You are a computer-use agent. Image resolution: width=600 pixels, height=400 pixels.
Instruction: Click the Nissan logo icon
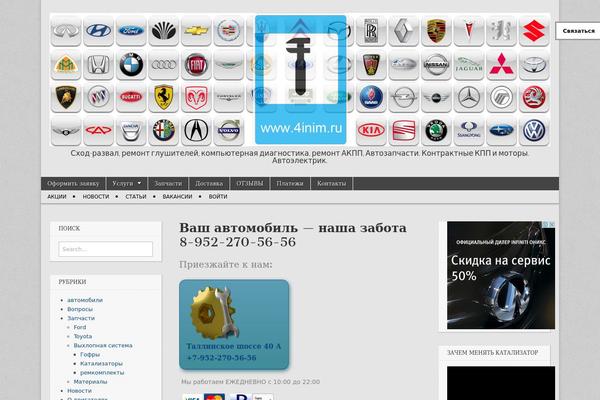[x=436, y=64]
